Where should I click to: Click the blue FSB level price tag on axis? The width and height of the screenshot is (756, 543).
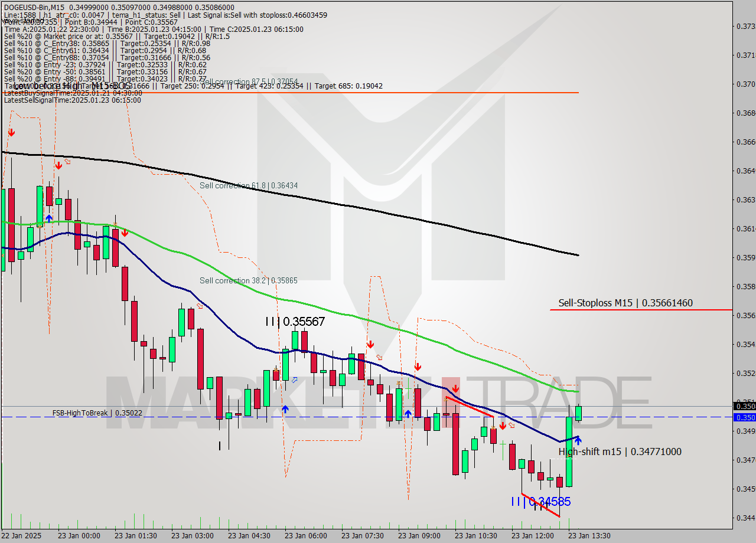[744, 417]
